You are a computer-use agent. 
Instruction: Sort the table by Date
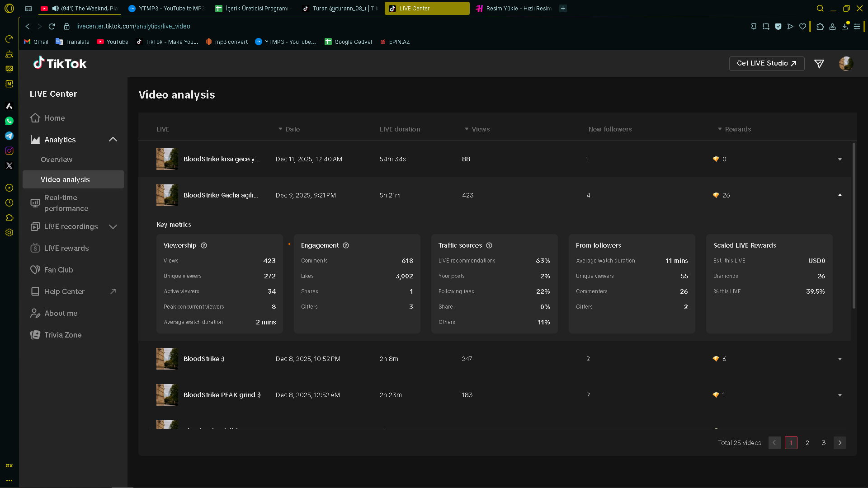pos(289,129)
